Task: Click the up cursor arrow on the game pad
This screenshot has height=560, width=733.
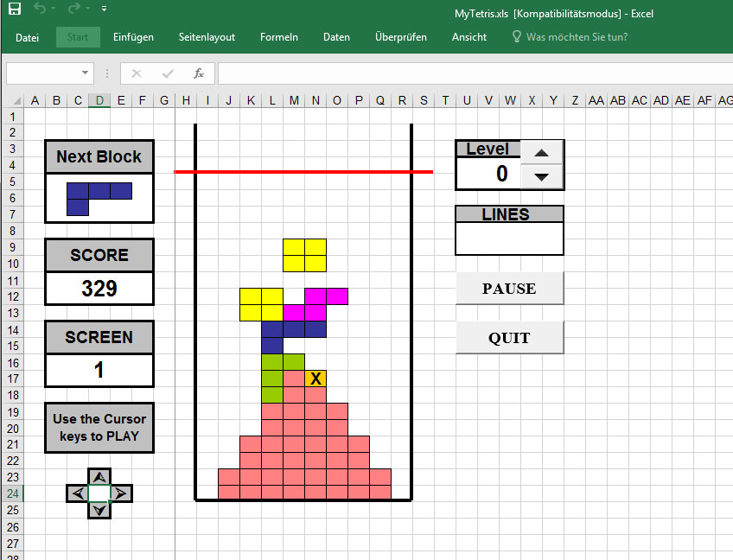Action: point(99,476)
